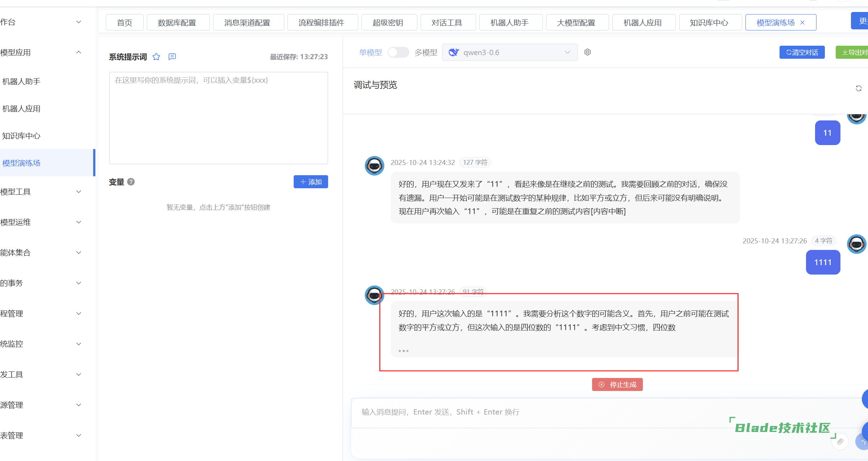Click the question mark icon next to 变量
Image resolution: width=868 pixels, height=461 pixels.
pos(131,182)
